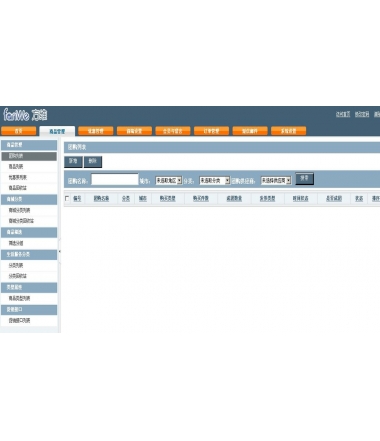Tick the select-all checkbox in table header
The height and width of the screenshot is (441, 380).
pyautogui.click(x=67, y=198)
